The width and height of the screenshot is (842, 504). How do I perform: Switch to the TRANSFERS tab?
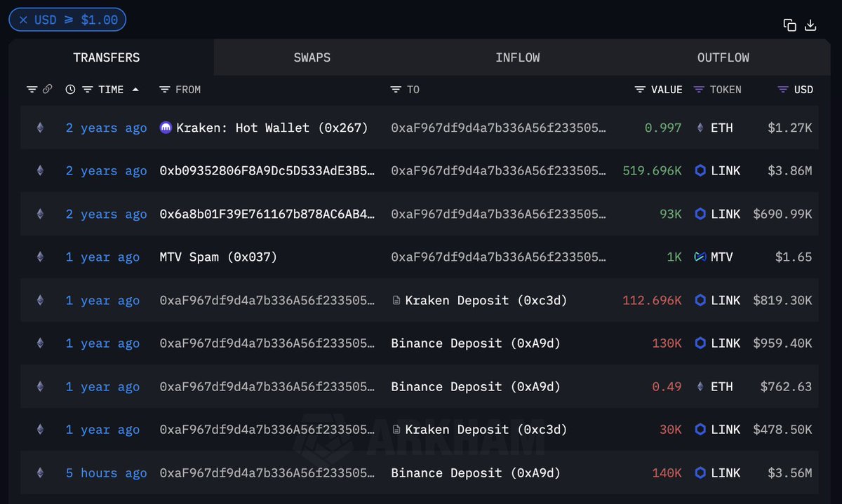click(107, 57)
